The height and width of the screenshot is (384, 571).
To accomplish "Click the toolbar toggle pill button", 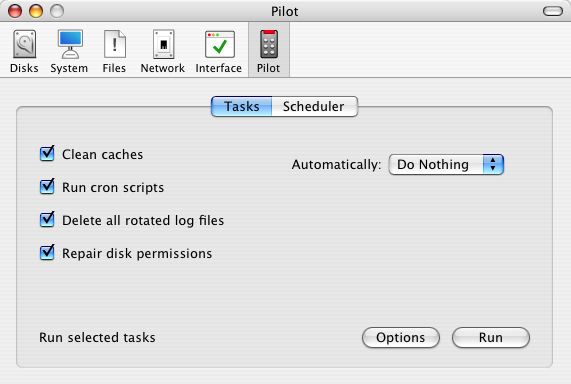I will (553, 11).
